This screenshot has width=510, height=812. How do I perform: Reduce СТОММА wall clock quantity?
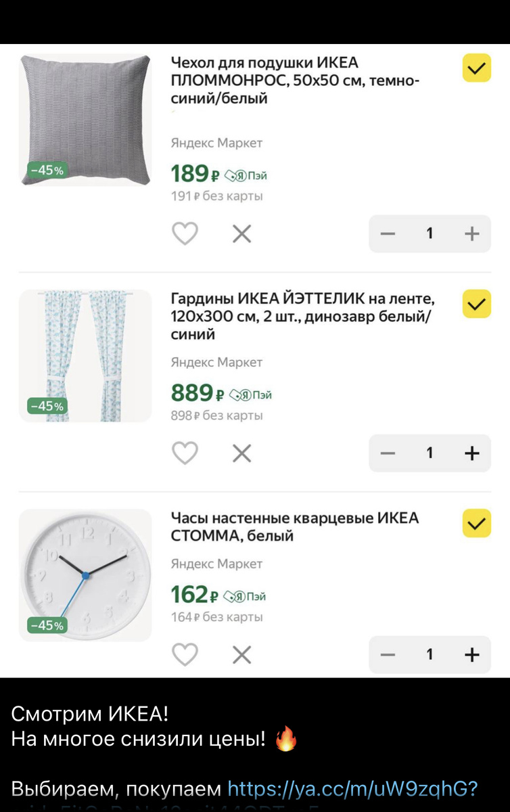coord(388,654)
